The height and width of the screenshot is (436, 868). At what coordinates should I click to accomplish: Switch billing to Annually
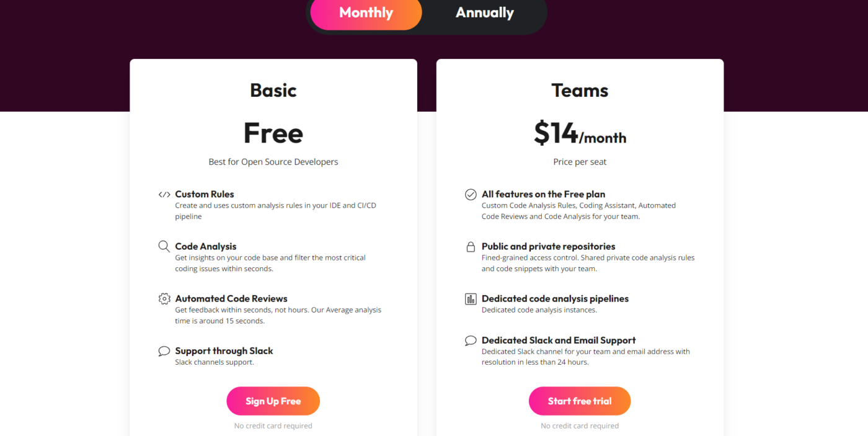click(x=485, y=13)
